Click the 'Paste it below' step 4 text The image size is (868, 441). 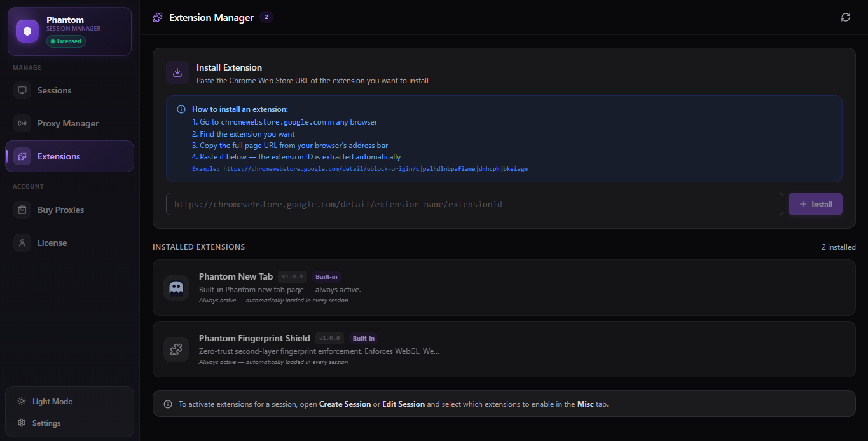point(296,157)
